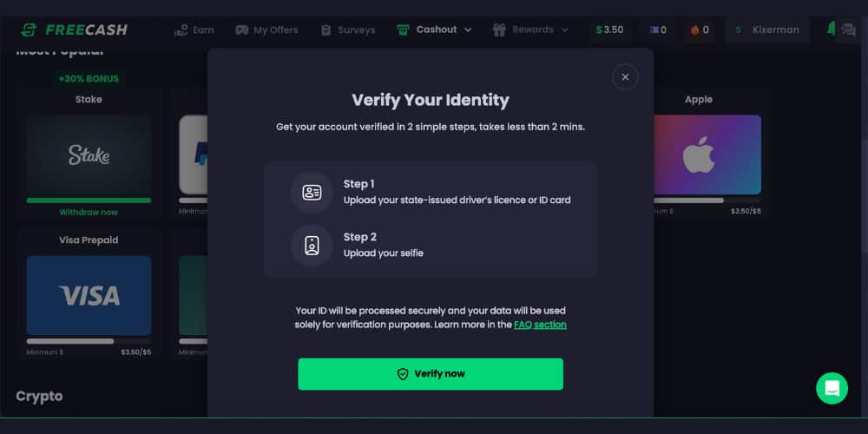This screenshot has width=868, height=434.
Task: Click the $3.50 balance display
Action: point(609,30)
